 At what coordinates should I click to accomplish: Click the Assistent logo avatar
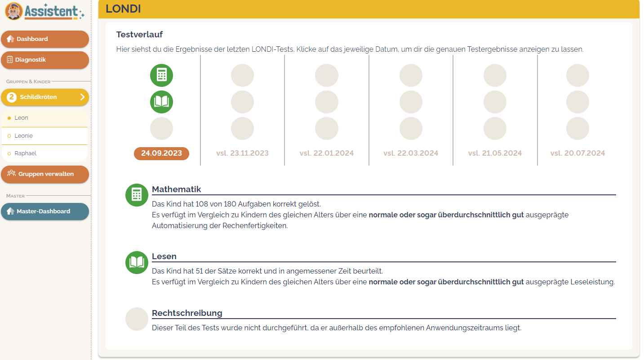pos(14,11)
